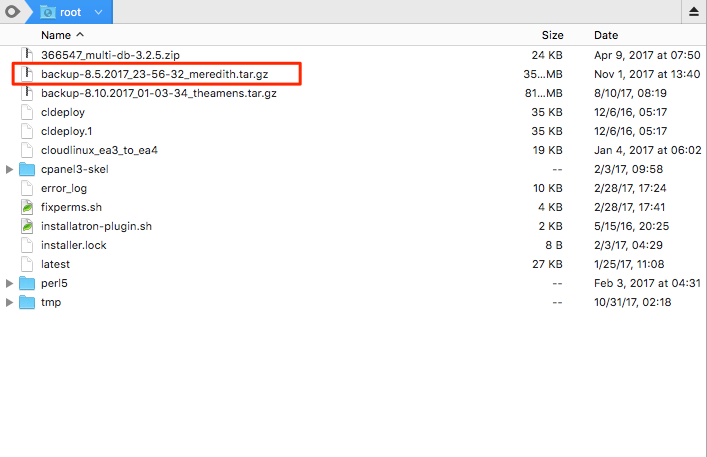Expand the cpanel3-skel folder

click(9, 169)
